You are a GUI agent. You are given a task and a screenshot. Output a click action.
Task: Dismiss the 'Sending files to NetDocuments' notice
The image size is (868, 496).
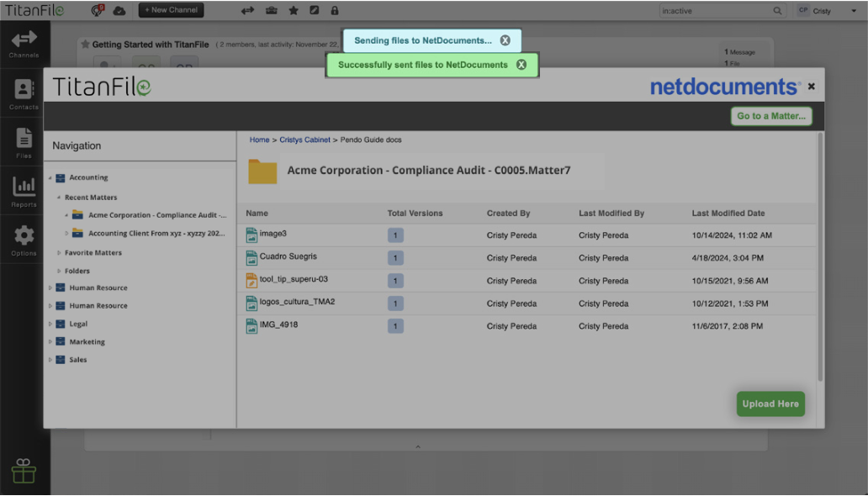[505, 40]
